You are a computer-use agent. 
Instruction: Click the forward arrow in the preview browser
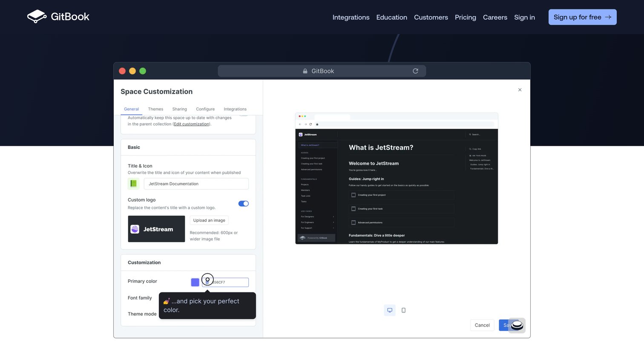(x=305, y=124)
